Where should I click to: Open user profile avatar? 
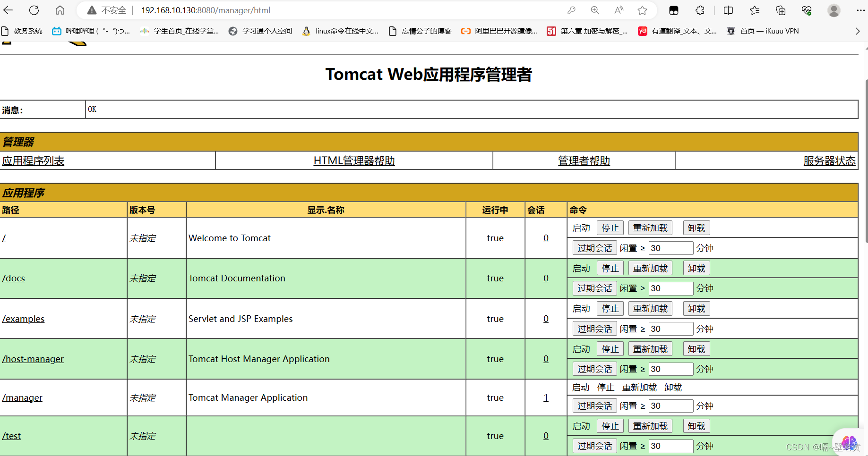coord(834,10)
